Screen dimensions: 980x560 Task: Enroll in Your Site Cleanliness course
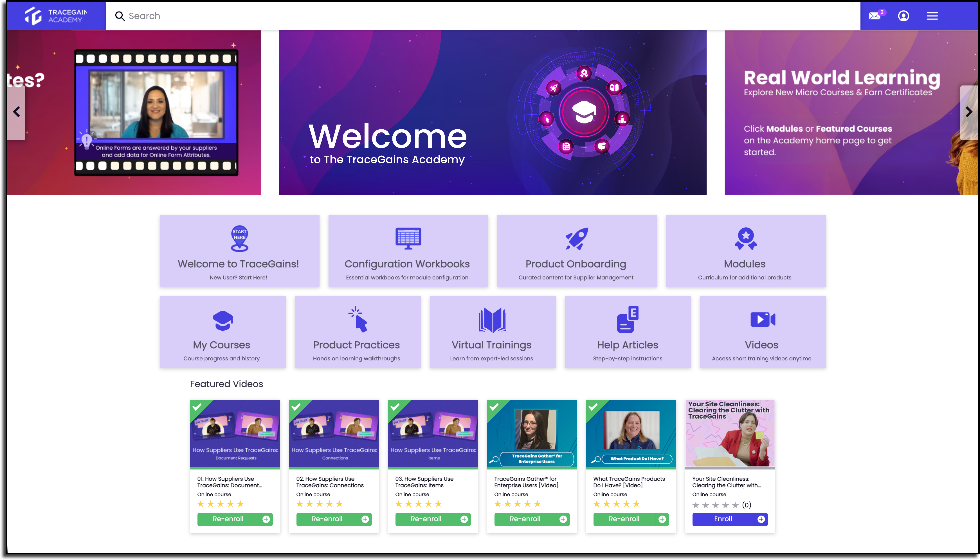tap(723, 519)
